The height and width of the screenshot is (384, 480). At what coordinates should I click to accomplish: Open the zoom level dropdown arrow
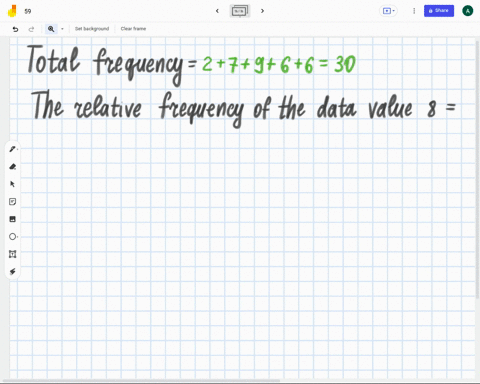click(62, 29)
